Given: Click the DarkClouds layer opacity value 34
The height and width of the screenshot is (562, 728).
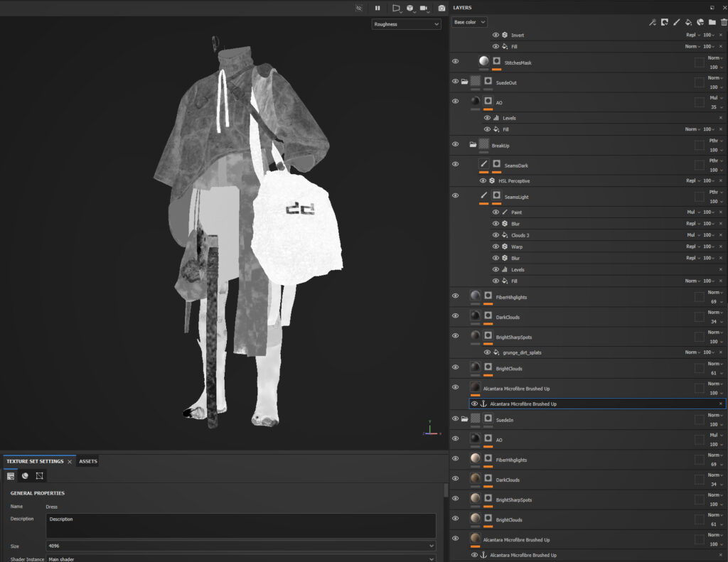Looking at the screenshot, I should 712,321.
